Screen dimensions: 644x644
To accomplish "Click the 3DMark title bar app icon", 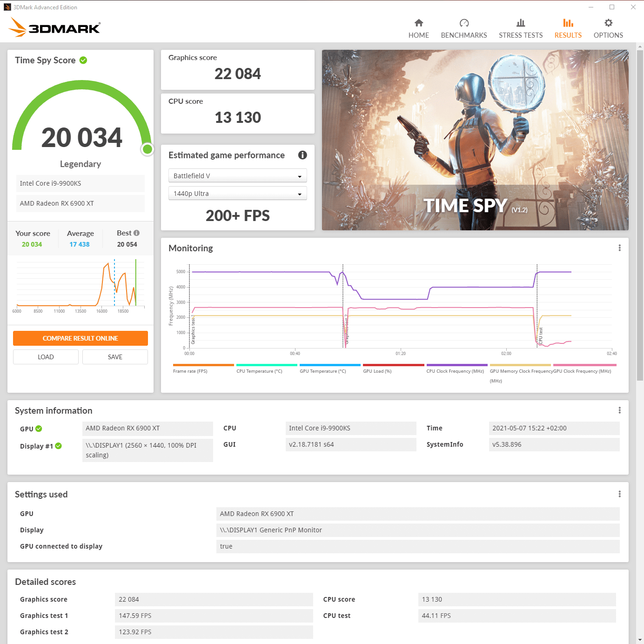I will 7,7.
